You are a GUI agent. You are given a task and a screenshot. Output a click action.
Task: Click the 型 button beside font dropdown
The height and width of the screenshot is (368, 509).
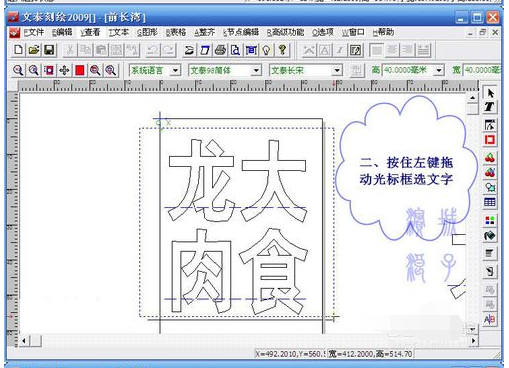(356, 70)
